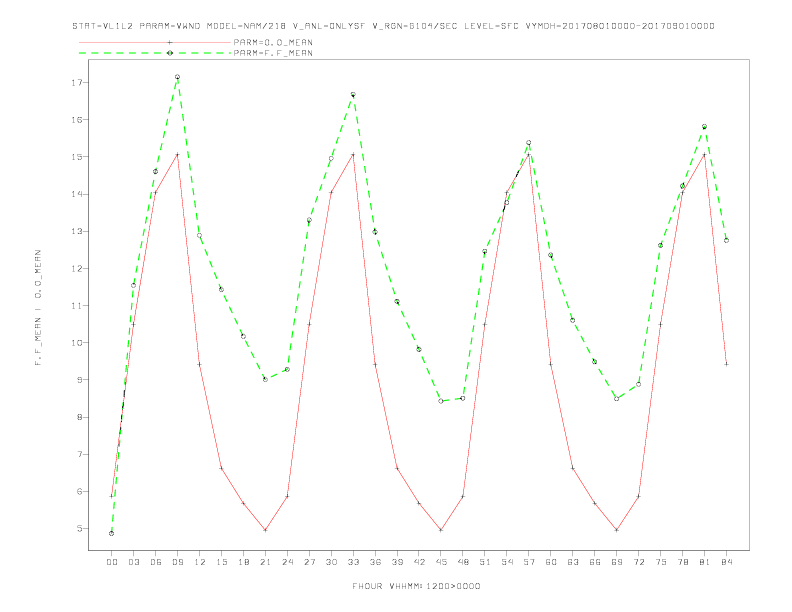Click y-axis tick label 8

(80, 417)
